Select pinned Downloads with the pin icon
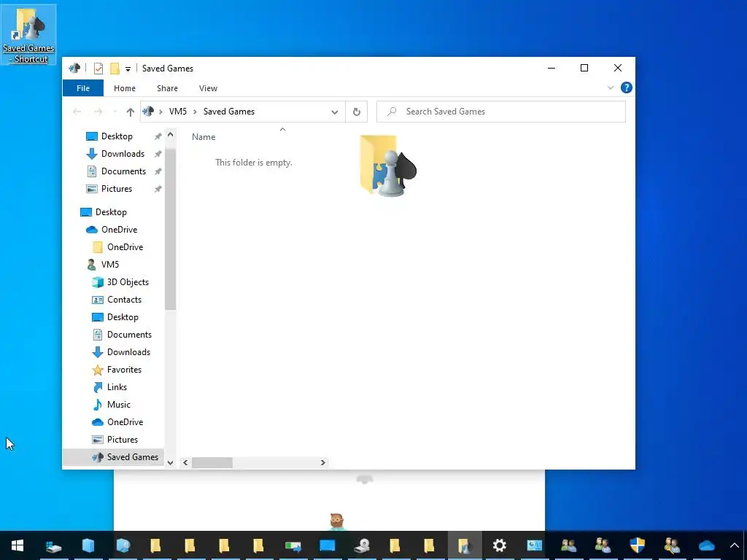The height and width of the screenshot is (560, 747). [x=123, y=154]
